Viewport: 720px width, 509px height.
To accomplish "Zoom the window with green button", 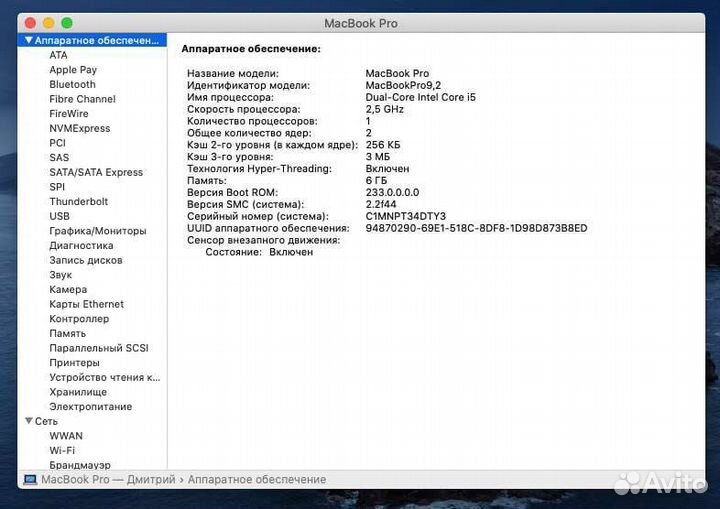I will [67, 23].
